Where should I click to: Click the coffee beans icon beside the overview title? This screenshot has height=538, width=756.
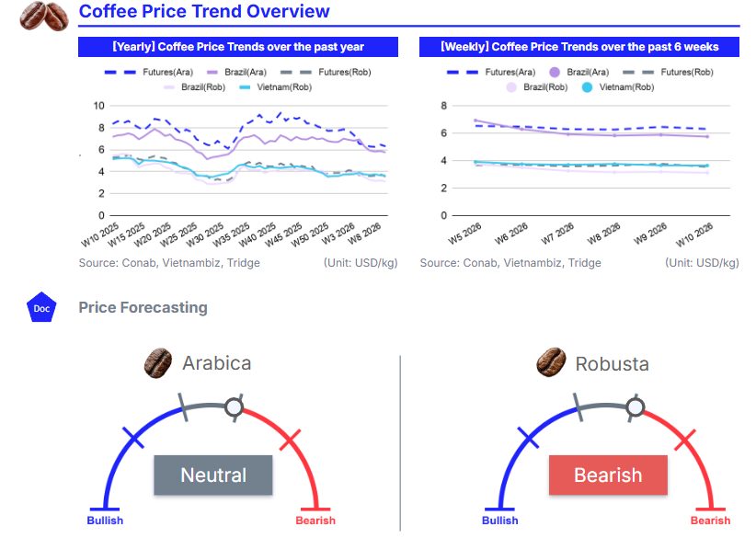point(43,16)
